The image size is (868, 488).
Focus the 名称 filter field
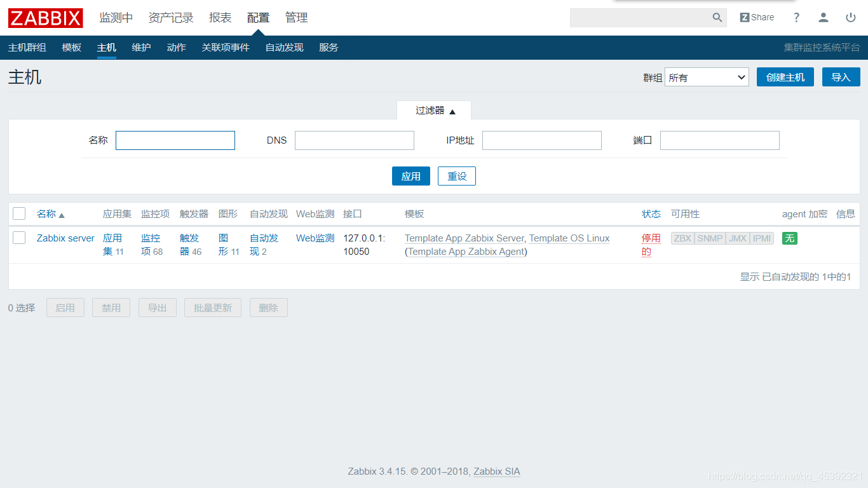(175, 140)
